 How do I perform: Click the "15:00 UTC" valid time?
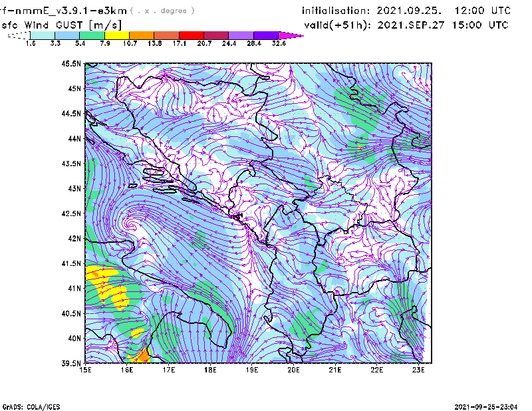[480, 25]
